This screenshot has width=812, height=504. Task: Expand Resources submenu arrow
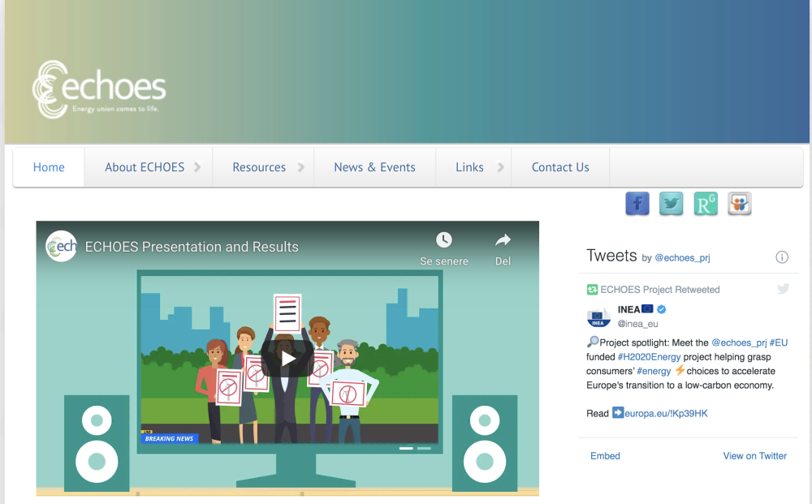click(x=301, y=167)
